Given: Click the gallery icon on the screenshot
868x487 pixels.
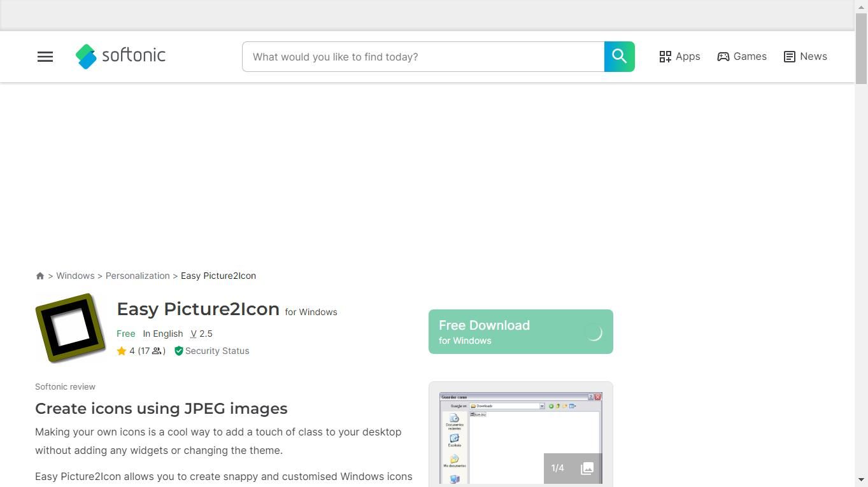Looking at the screenshot, I should pos(587,468).
